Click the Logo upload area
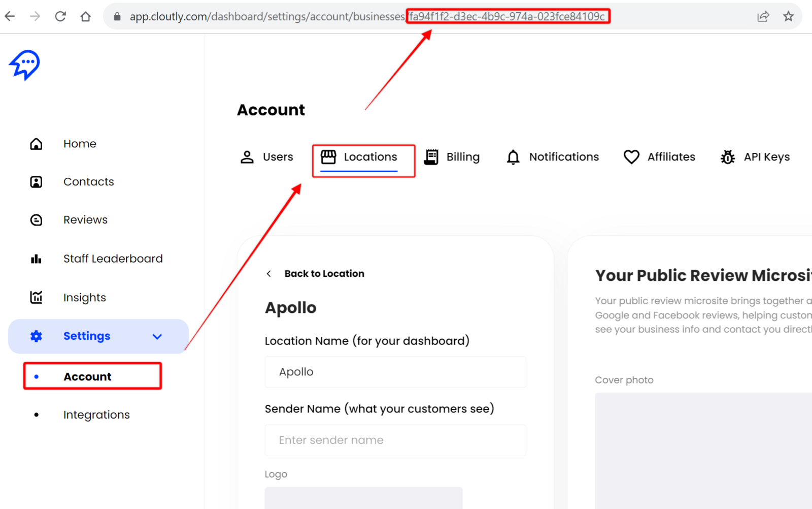Screen dimensions: 812x509 coord(363,498)
